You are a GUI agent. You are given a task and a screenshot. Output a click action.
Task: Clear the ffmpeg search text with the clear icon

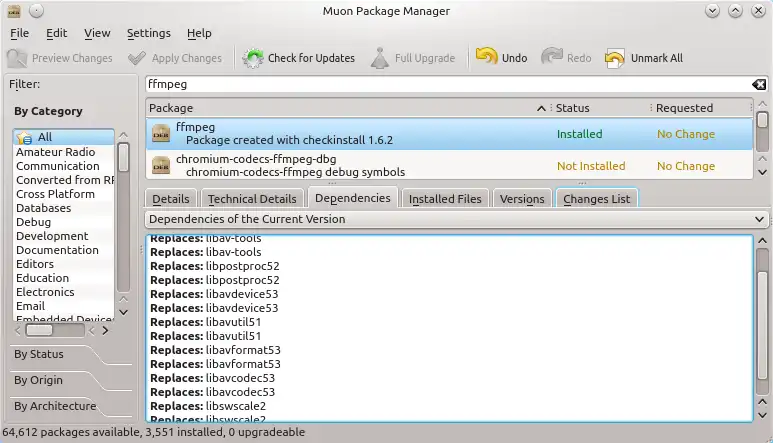(x=759, y=84)
